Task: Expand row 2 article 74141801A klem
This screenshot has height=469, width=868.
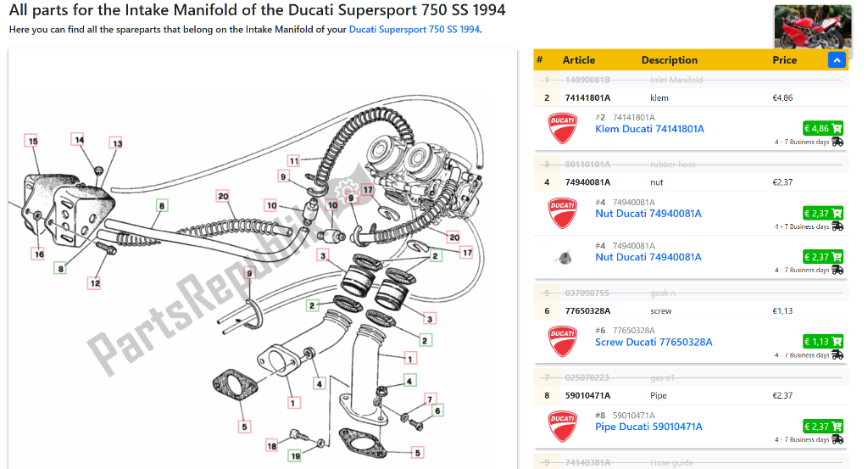Action: point(691,98)
